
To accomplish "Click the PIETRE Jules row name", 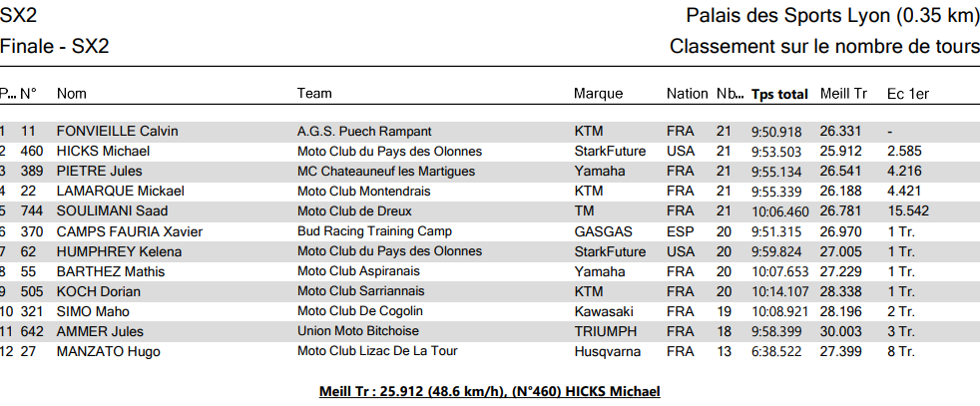I will point(99,172).
